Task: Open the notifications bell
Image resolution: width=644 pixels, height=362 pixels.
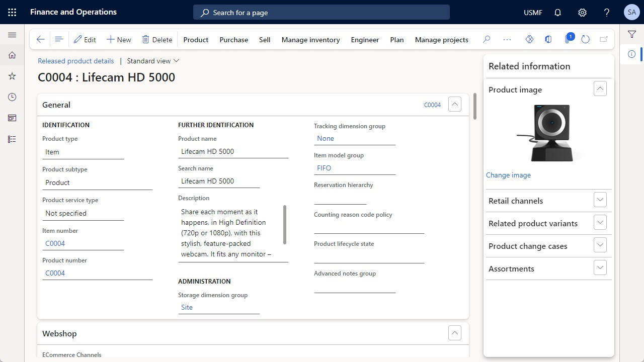Action: coord(557,13)
